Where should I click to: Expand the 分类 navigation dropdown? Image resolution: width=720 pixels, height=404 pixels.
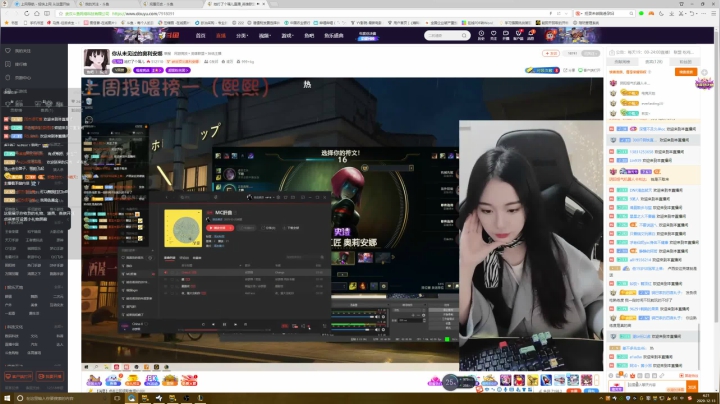pyautogui.click(x=242, y=35)
